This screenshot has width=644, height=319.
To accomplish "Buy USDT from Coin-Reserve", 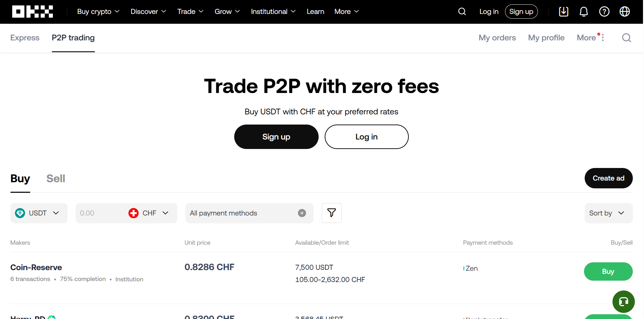I will point(608,271).
